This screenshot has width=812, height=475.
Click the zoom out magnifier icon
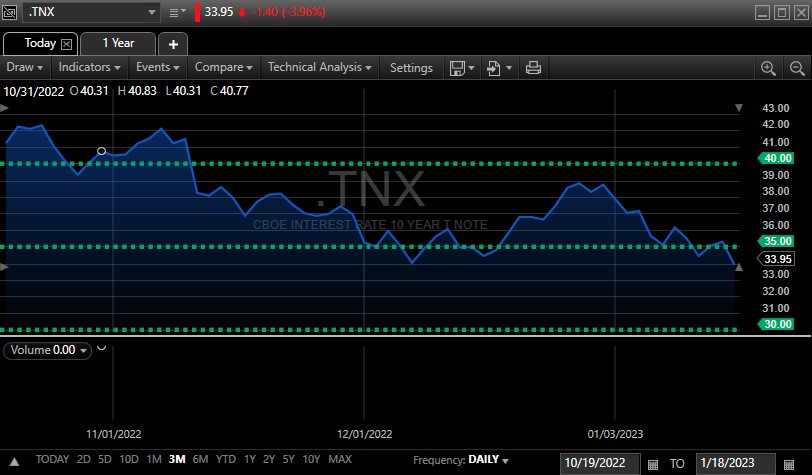(794, 68)
